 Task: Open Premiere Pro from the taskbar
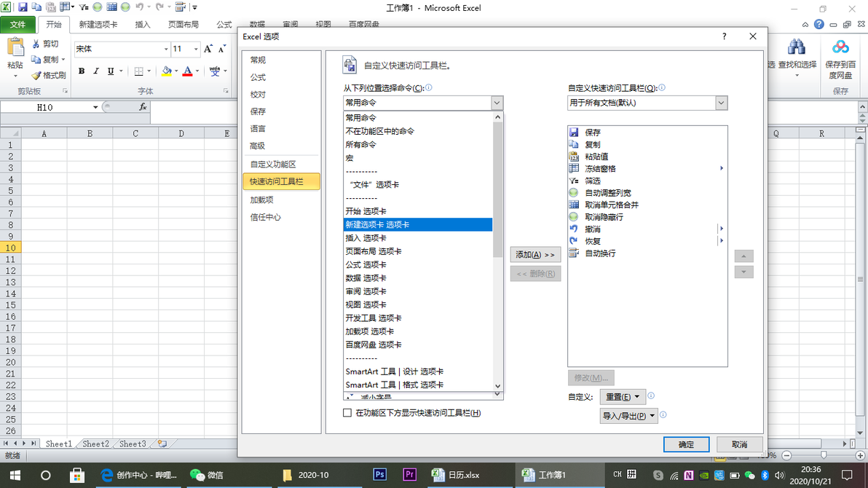pos(410,475)
